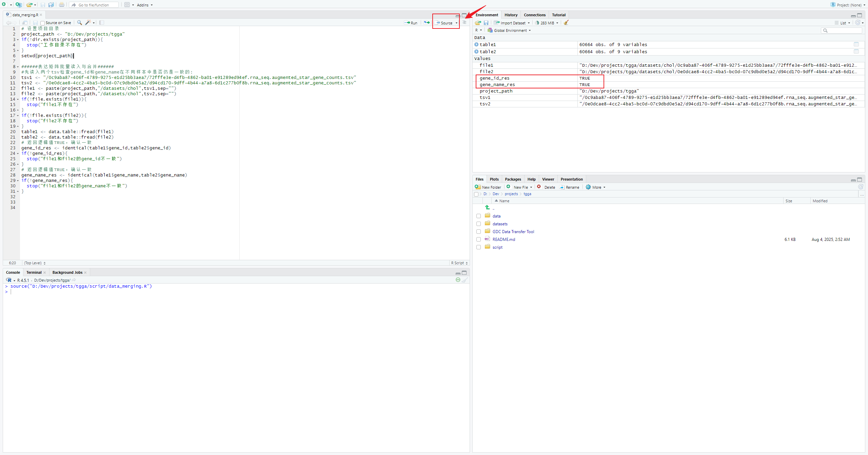Click the Source button

pos(444,23)
